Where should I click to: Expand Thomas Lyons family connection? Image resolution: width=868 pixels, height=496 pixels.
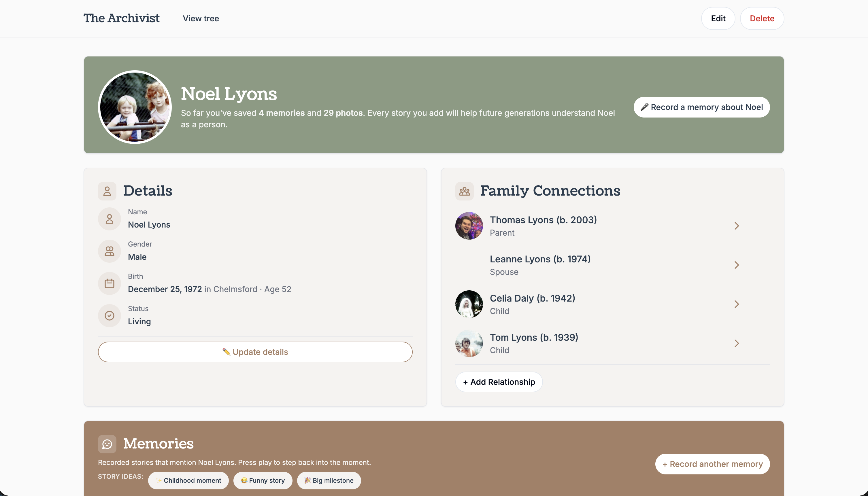(737, 226)
